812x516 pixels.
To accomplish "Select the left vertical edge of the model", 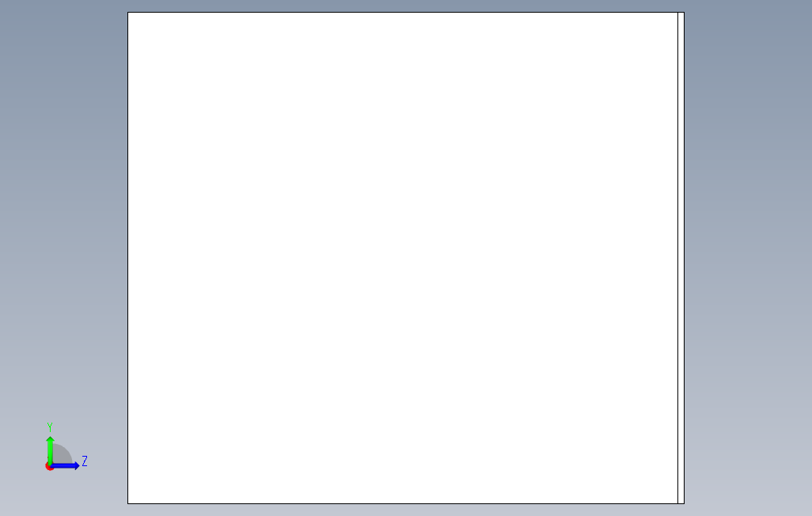I will [x=128, y=258].
